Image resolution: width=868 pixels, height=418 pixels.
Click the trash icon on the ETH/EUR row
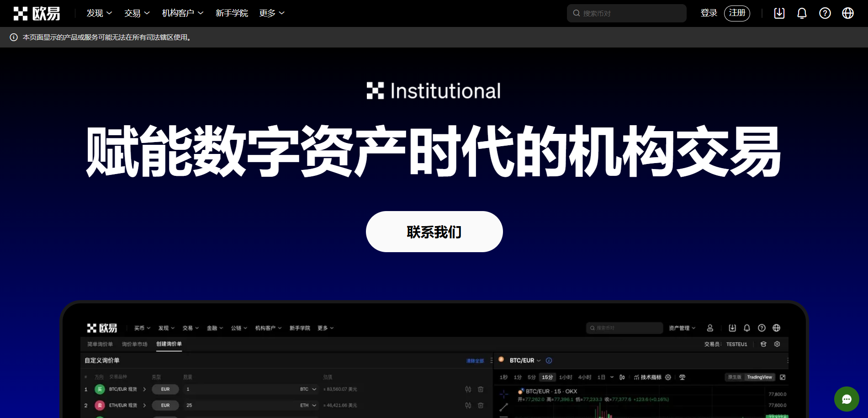481,405
